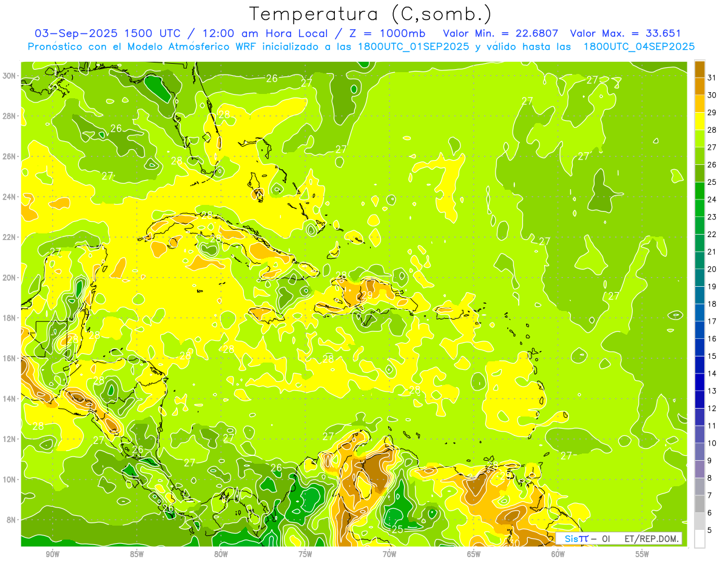Click the dark blue legend swatch between 13 and 14
This screenshot has height=562, width=728.
[x=699, y=382]
